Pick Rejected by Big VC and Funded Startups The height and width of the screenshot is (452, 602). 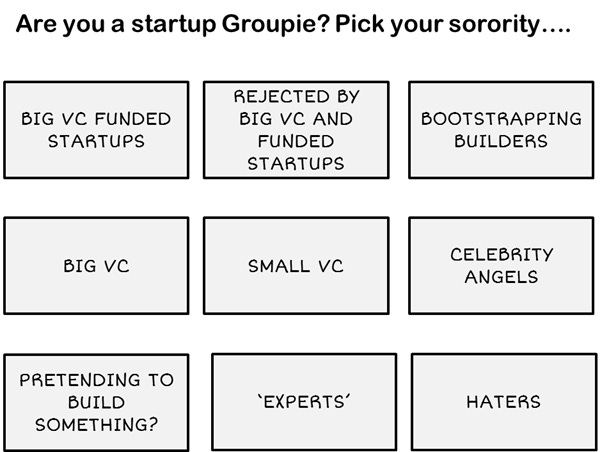pos(296,130)
